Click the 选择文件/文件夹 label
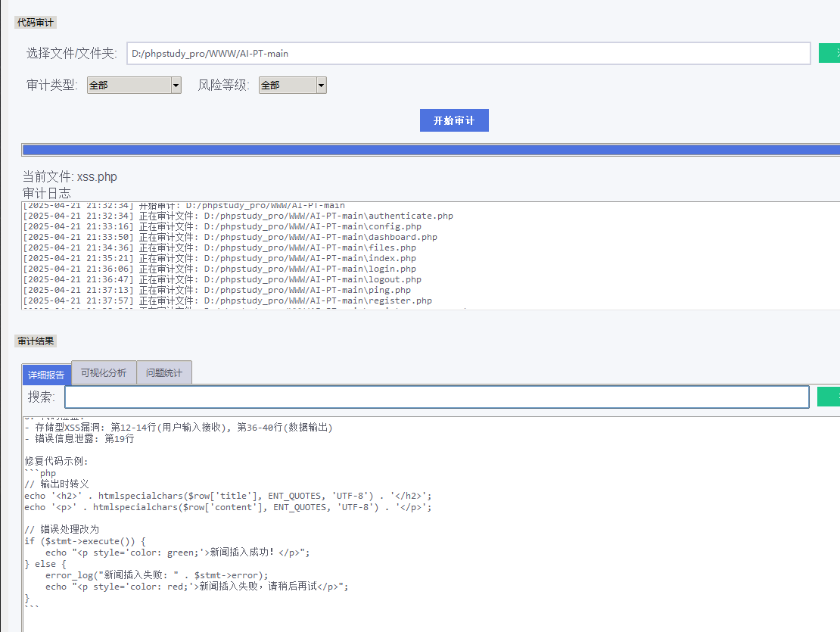Image resolution: width=840 pixels, height=632 pixels. pos(72,54)
